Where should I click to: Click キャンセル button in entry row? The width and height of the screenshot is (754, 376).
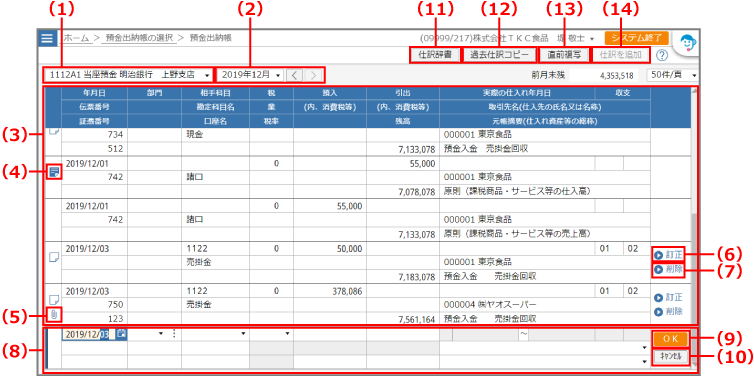point(670,356)
